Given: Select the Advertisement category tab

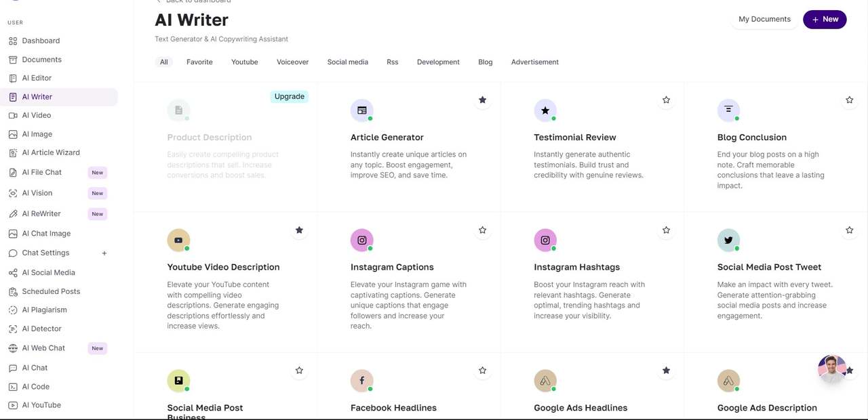Looking at the screenshot, I should 535,62.
